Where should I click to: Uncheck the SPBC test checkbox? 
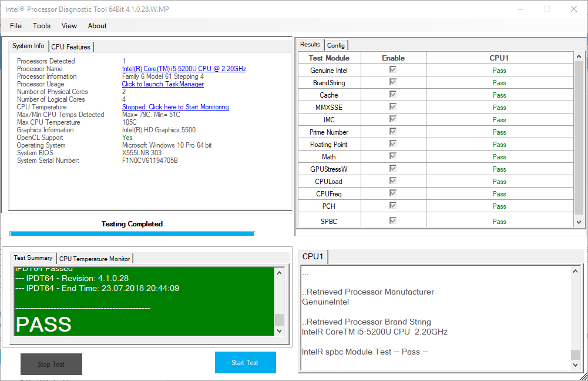click(x=393, y=220)
